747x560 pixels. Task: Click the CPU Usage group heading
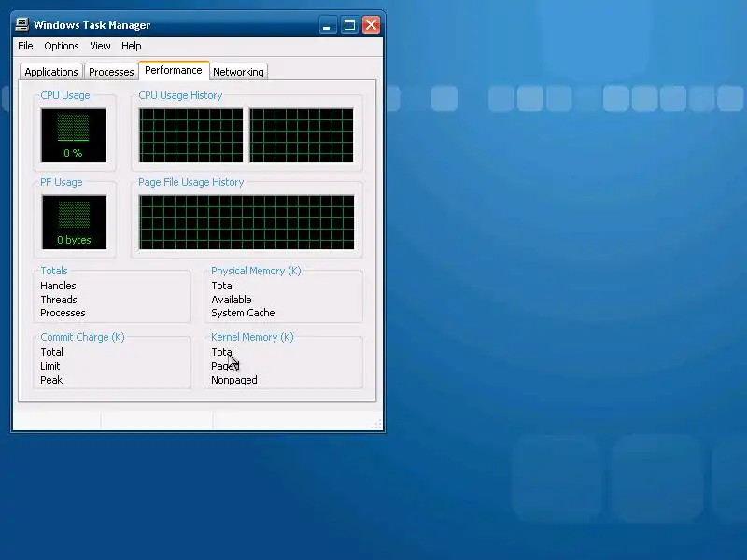(x=65, y=95)
